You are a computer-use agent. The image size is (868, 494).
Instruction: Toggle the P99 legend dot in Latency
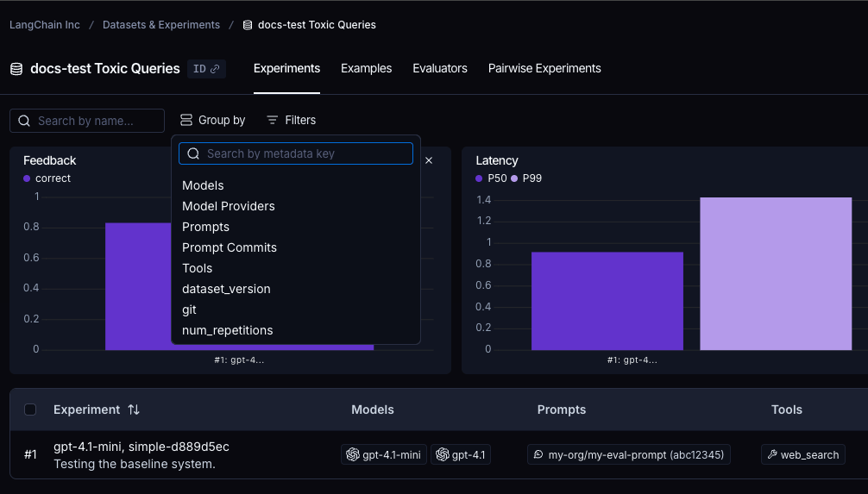[x=514, y=178]
